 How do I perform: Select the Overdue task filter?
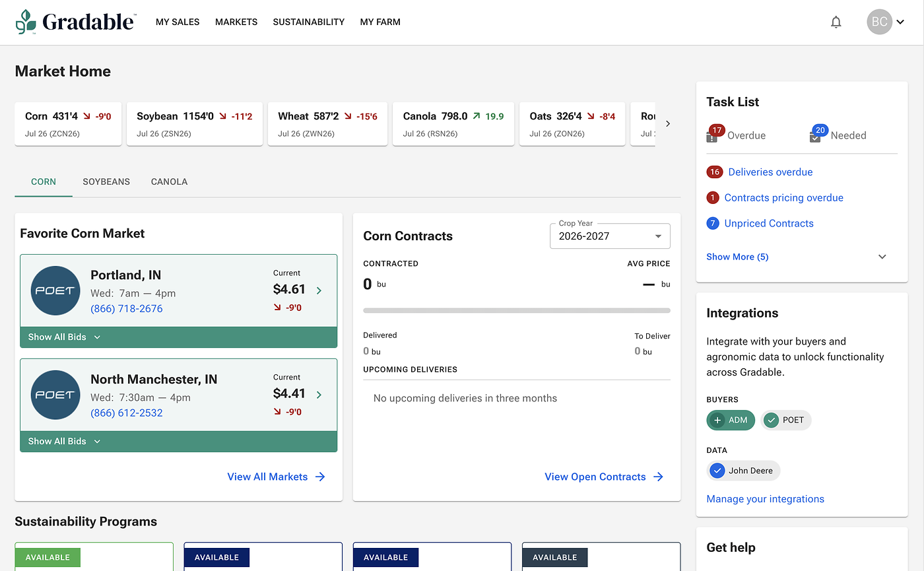click(746, 135)
